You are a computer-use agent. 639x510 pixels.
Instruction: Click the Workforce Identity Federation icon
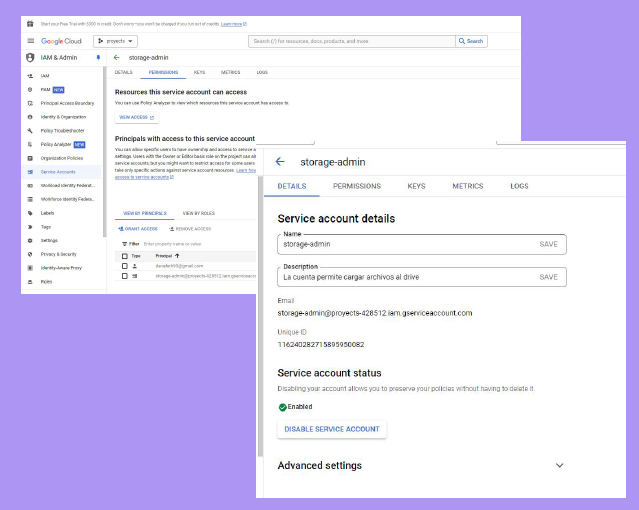click(30, 199)
